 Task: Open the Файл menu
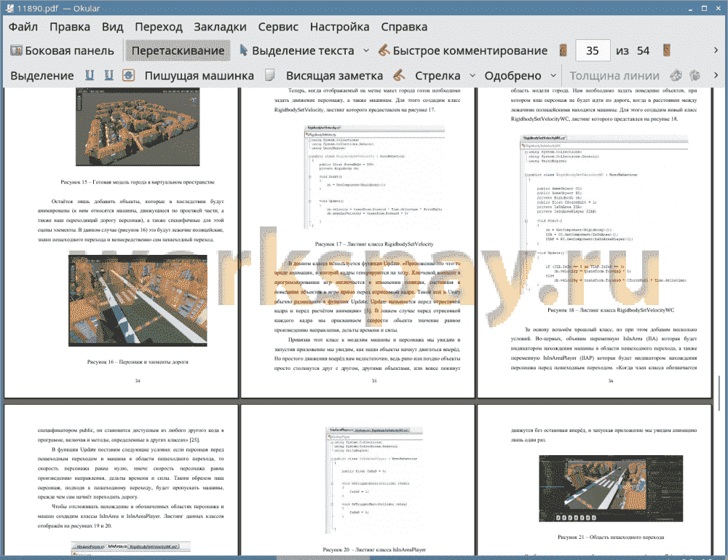coord(23,27)
